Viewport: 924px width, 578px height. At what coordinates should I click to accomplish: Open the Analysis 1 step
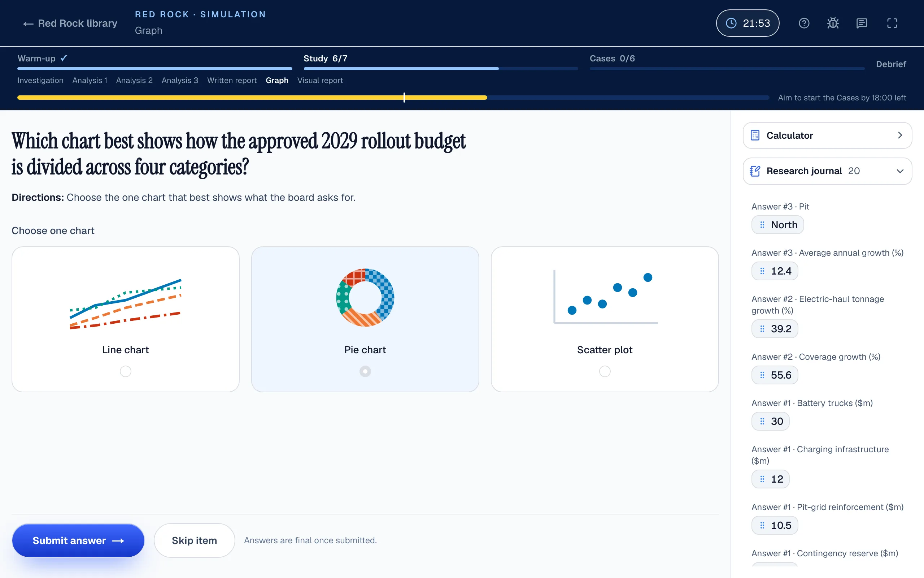pos(90,80)
